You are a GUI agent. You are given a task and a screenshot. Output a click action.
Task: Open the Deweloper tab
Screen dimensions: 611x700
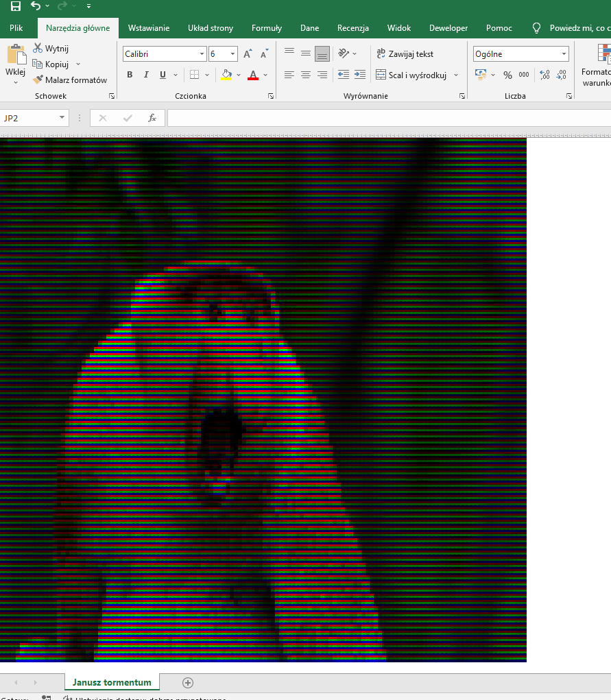tap(448, 27)
